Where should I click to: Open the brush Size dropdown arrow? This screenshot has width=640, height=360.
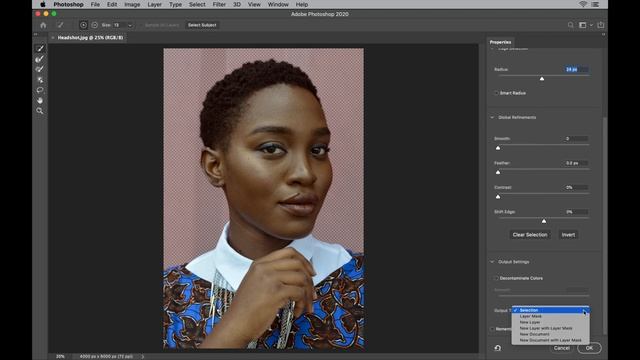click(x=130, y=25)
